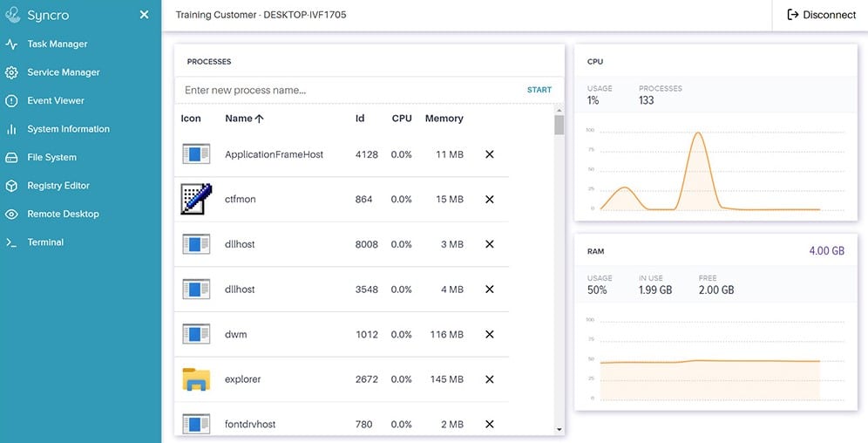The image size is (868, 443).
Task: Click the Remote Desktop eye icon
Action: click(x=11, y=214)
